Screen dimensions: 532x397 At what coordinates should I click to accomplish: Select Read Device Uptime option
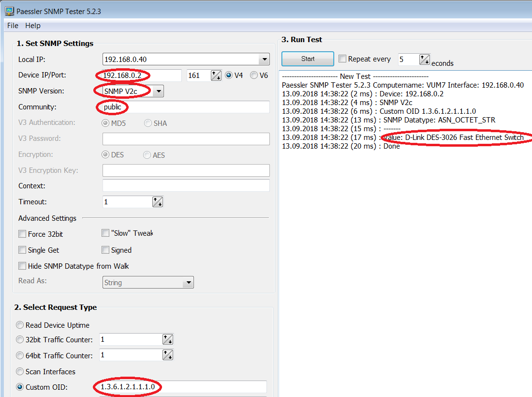click(20, 325)
